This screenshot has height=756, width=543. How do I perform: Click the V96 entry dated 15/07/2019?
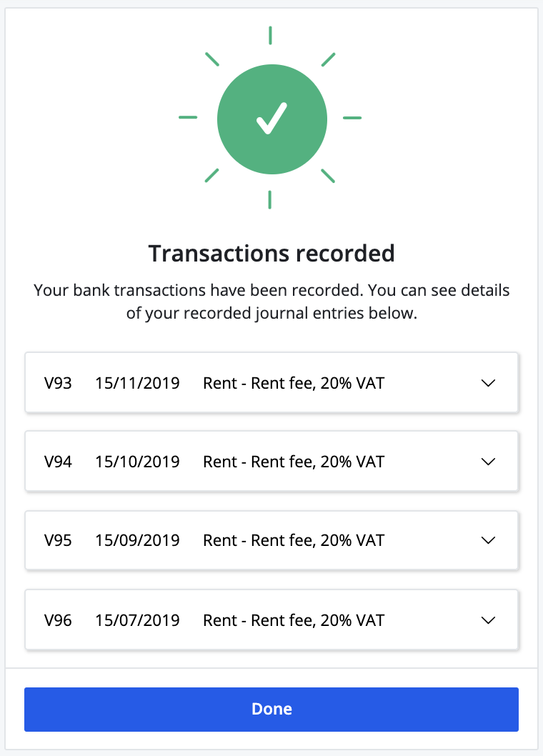(x=271, y=620)
